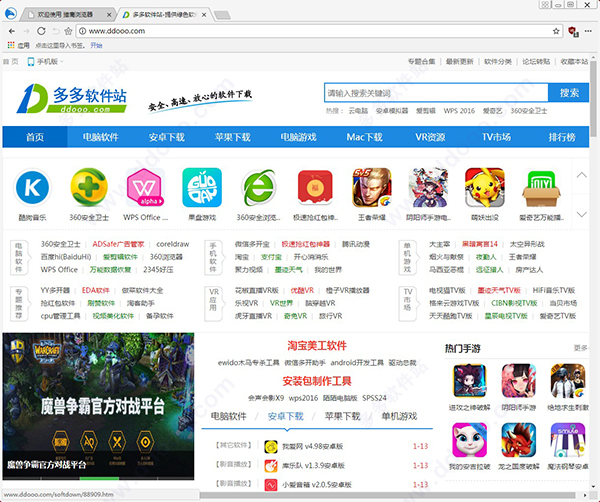Select 首页 in the blue navigation bar
Viewport: 600px width, 502px height.
35,137
